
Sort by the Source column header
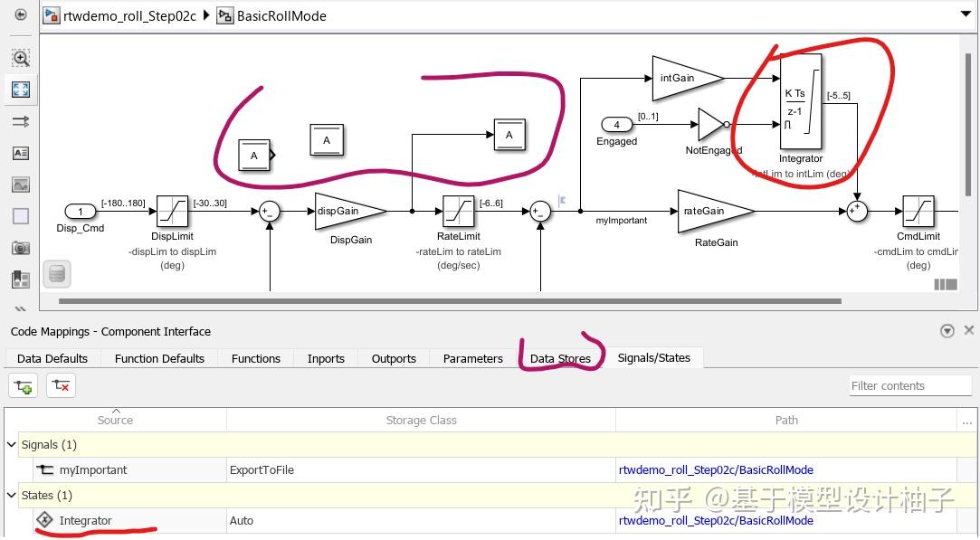point(115,420)
